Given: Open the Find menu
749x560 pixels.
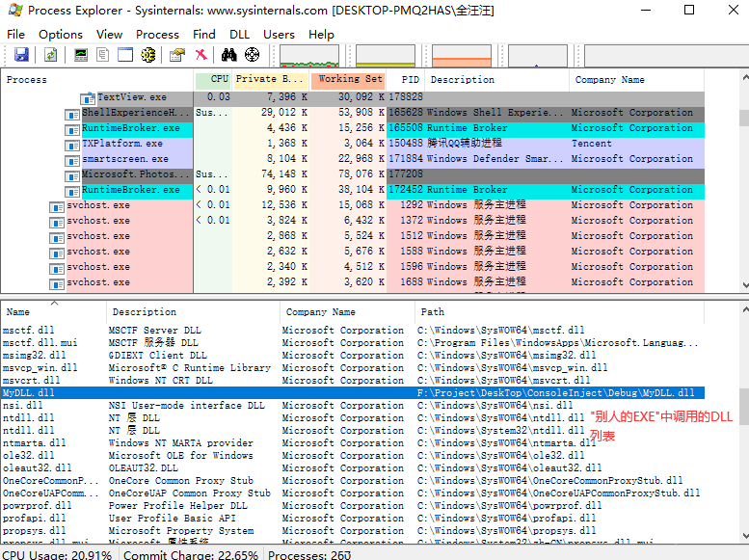Looking at the screenshot, I should (204, 35).
